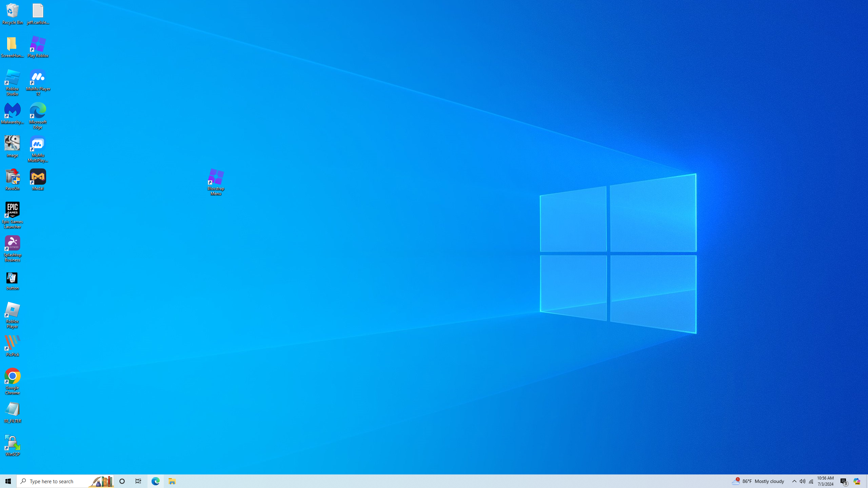Open Task View on taskbar
Screen dimensions: 868x488
(x=138, y=481)
